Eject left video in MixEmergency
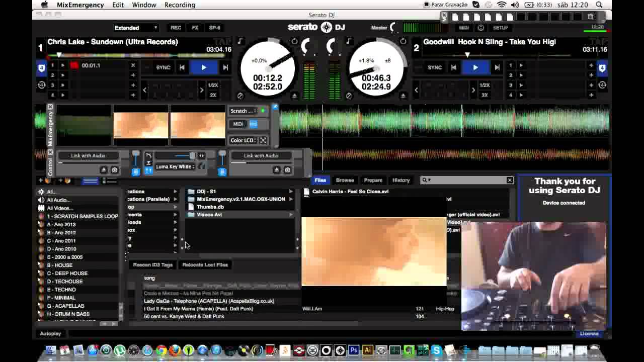This screenshot has width=644, height=362. tap(103, 170)
